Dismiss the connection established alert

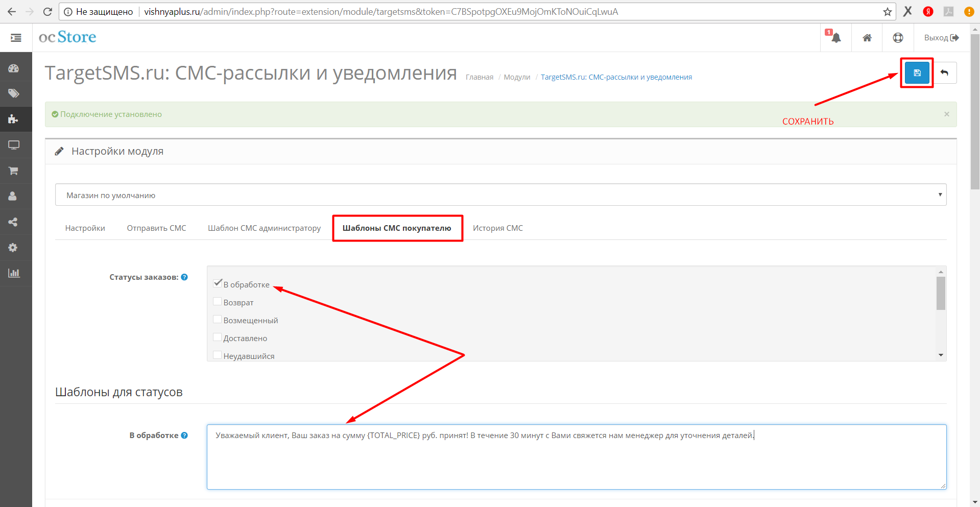[x=946, y=114]
